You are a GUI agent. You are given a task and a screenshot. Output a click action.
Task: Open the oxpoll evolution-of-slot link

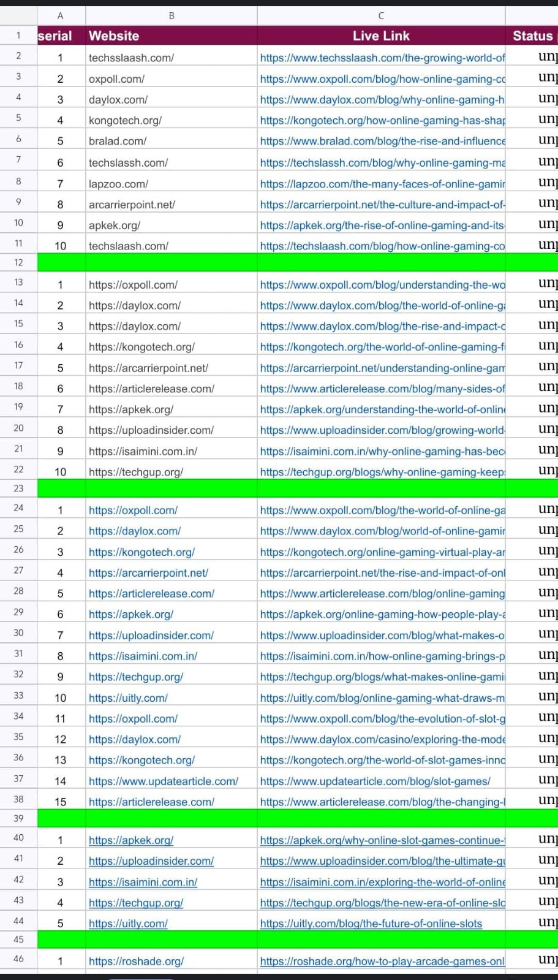(382, 718)
